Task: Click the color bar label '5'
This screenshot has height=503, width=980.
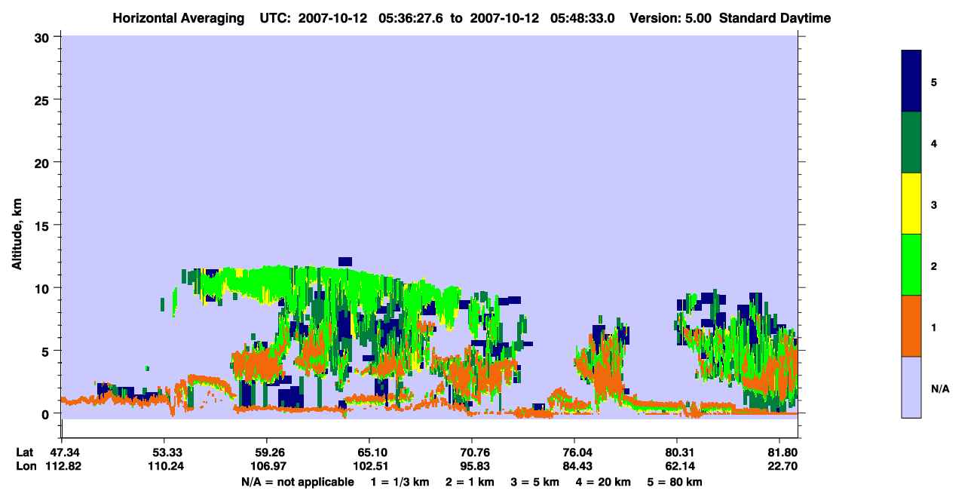Action: click(933, 81)
